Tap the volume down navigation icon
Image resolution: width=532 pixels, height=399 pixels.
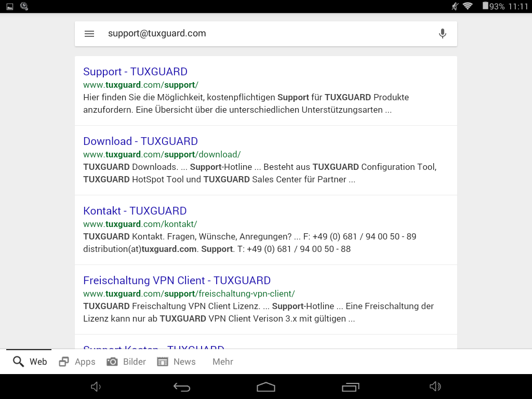[96, 387]
